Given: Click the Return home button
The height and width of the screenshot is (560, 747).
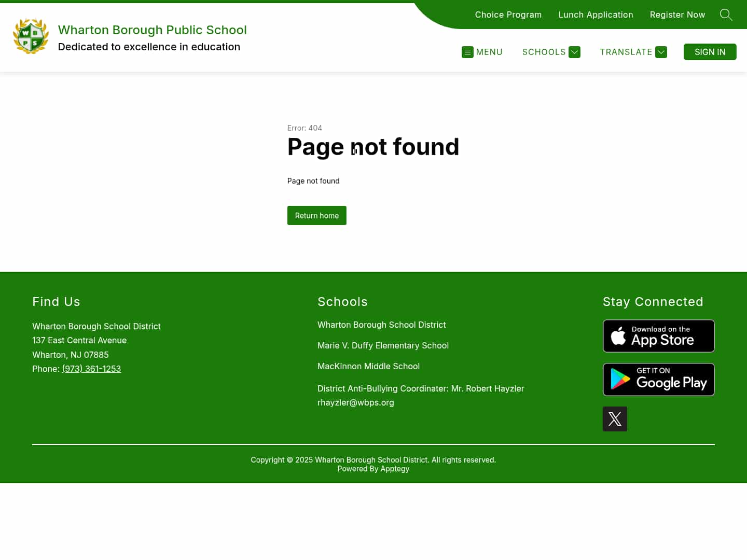Looking at the screenshot, I should (316, 215).
